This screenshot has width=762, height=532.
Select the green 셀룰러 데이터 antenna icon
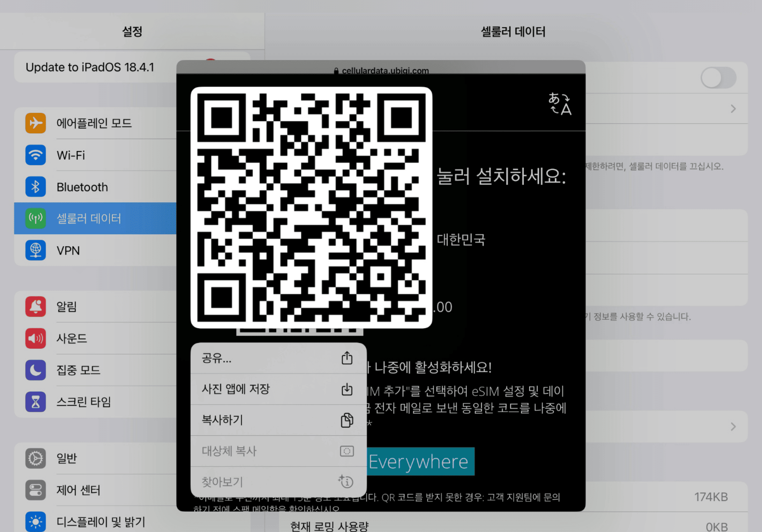coord(35,218)
